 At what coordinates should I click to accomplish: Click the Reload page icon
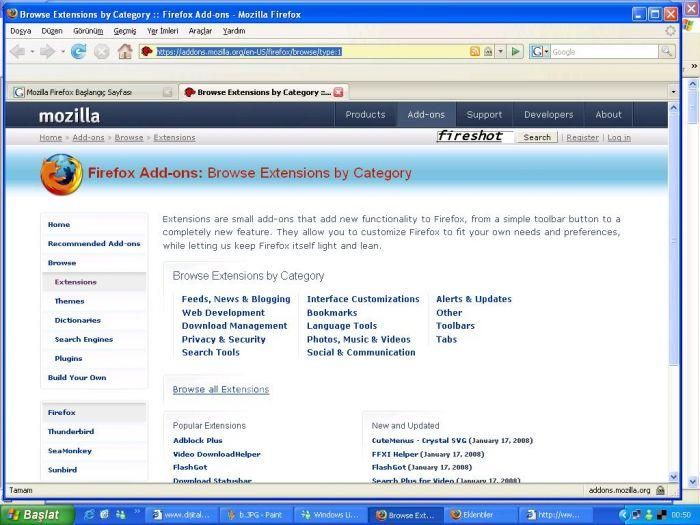click(x=78, y=51)
